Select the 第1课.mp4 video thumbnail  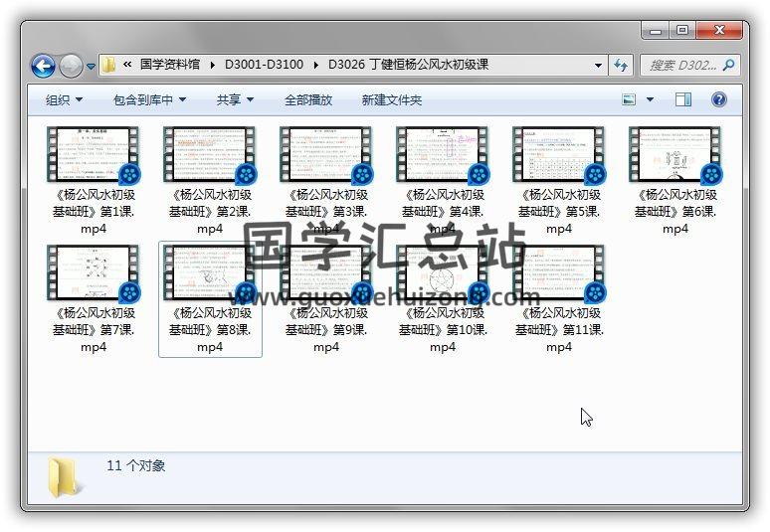point(94,154)
